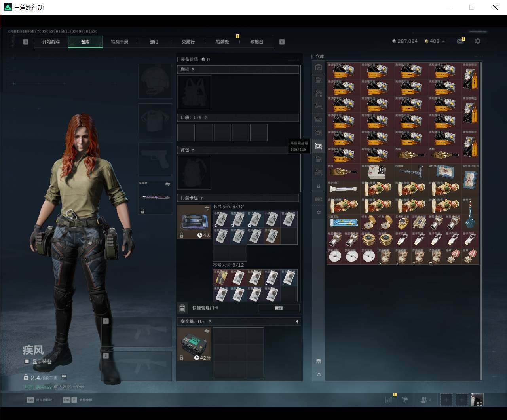Select the pipe-wrench item in warehouse
The height and width of the screenshot is (420, 507).
pos(411,172)
